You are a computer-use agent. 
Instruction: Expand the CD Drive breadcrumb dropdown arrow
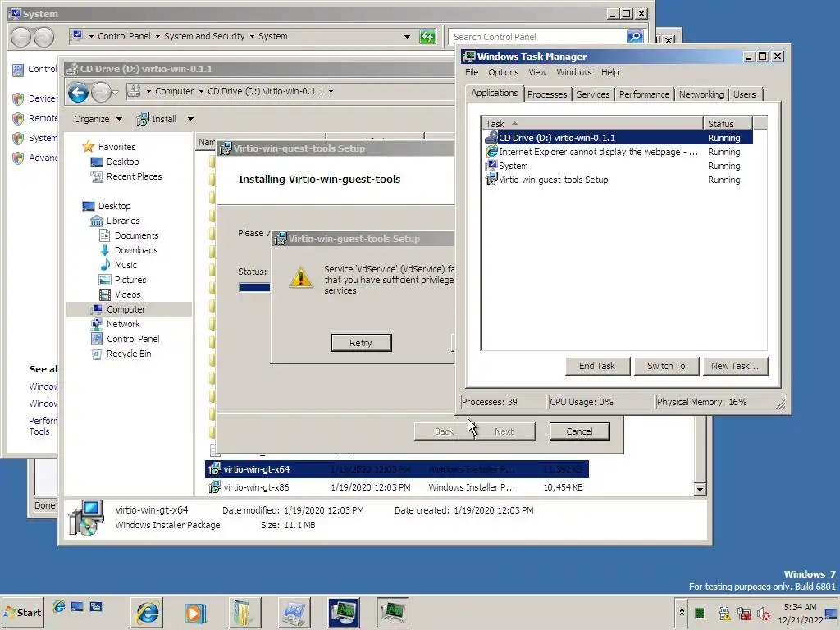(x=331, y=91)
